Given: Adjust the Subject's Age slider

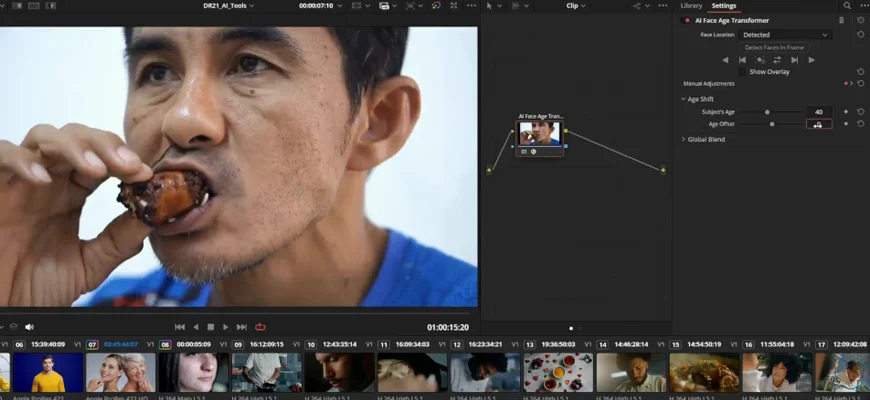Looking at the screenshot, I should [x=767, y=112].
